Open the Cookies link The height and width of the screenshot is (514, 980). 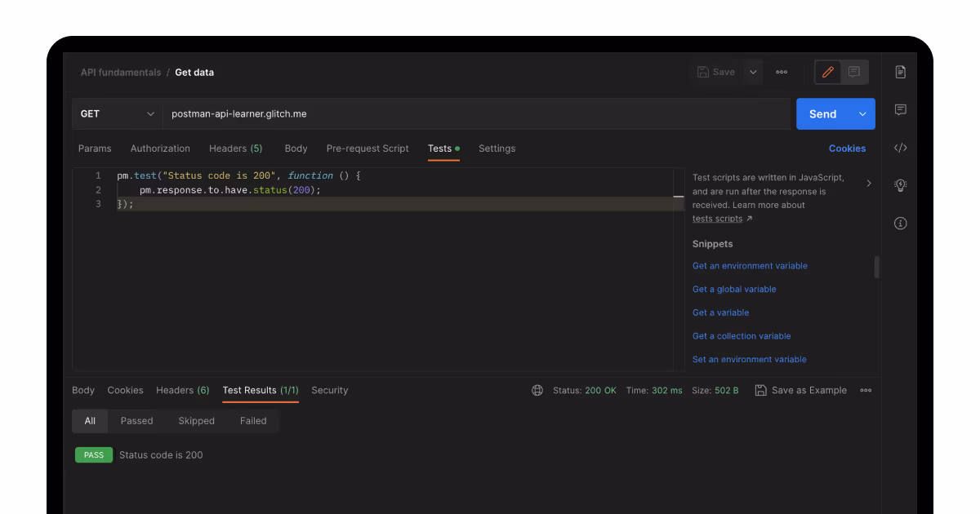[847, 148]
